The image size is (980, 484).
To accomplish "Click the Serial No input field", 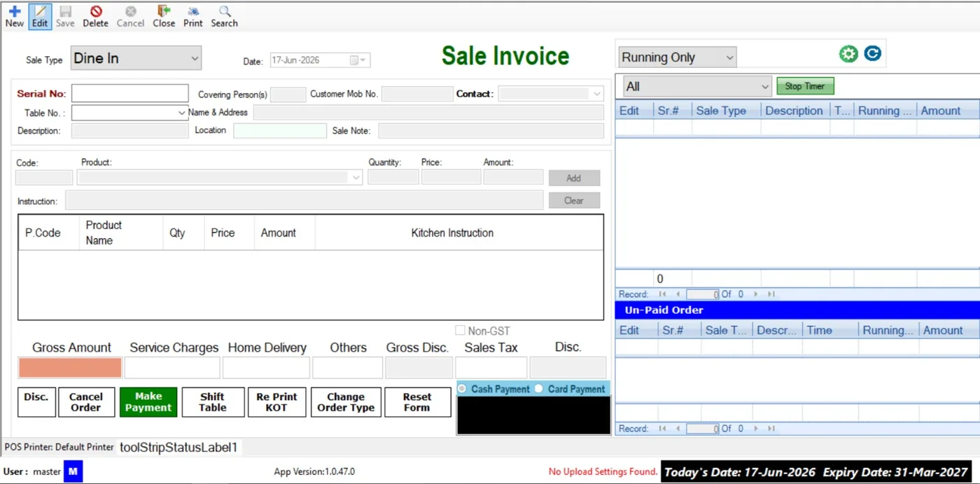I will 129,93.
